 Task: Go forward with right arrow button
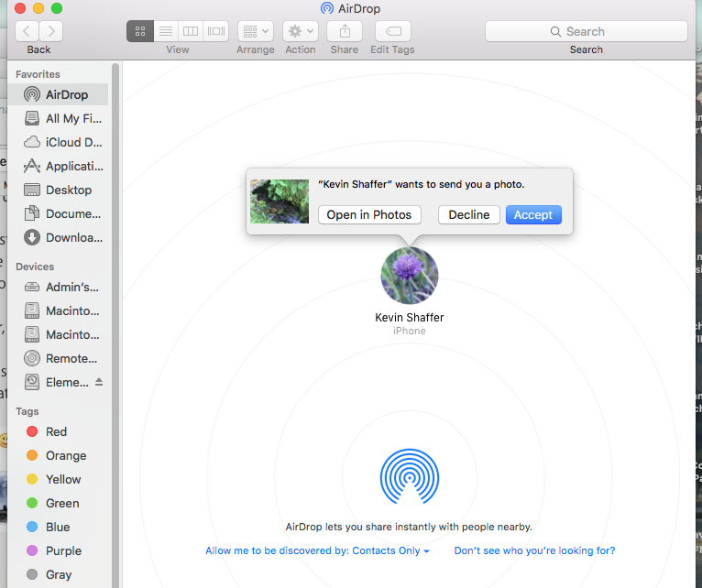coord(51,31)
